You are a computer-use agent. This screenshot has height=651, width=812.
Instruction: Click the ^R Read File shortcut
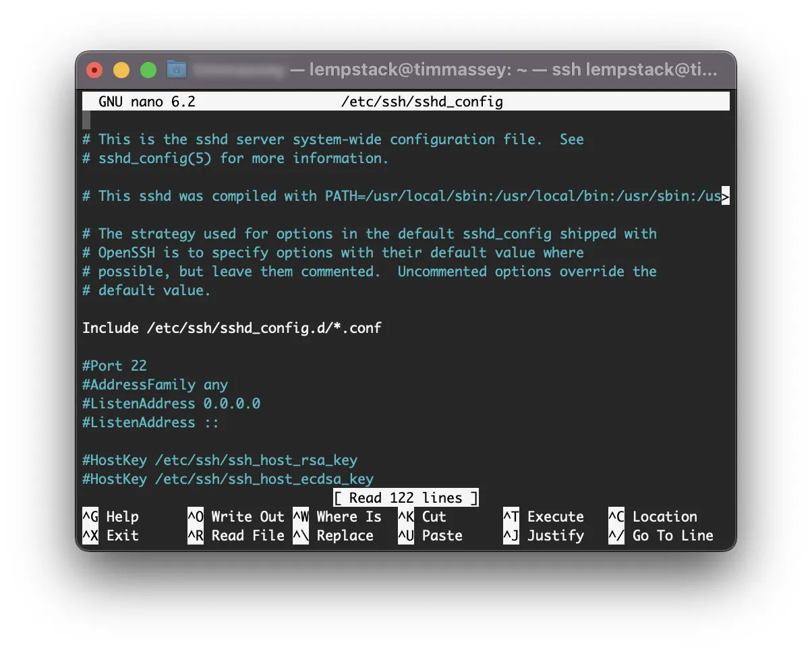pyautogui.click(x=236, y=536)
